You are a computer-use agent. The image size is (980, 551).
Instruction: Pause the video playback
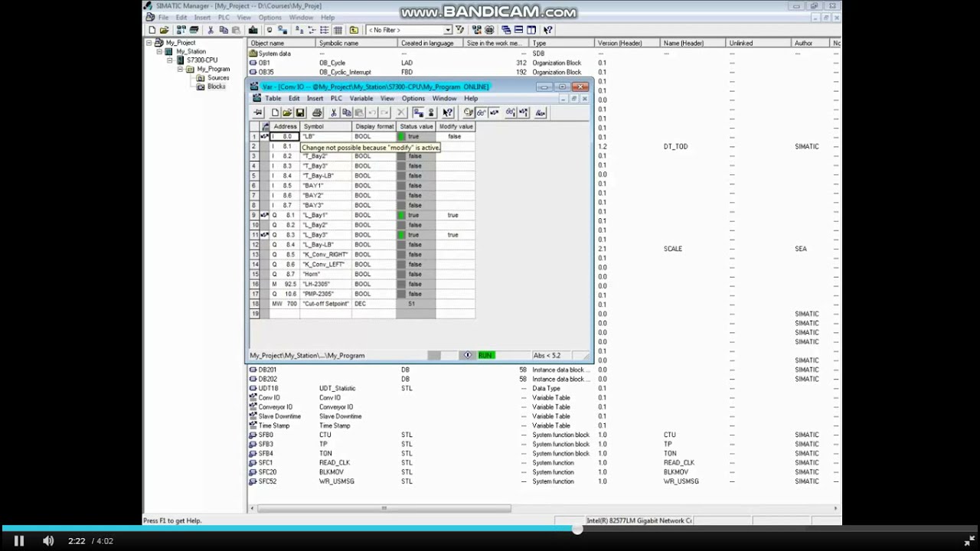click(19, 541)
